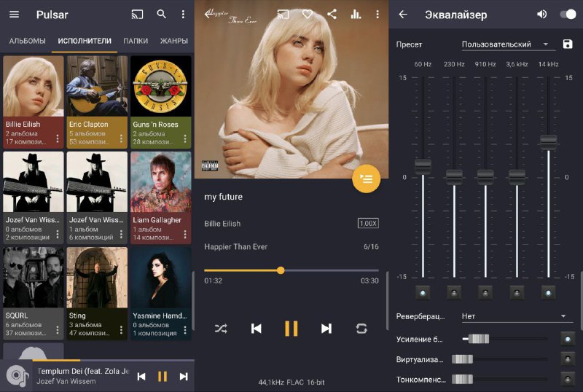Toggle shuffle playback

tap(221, 329)
